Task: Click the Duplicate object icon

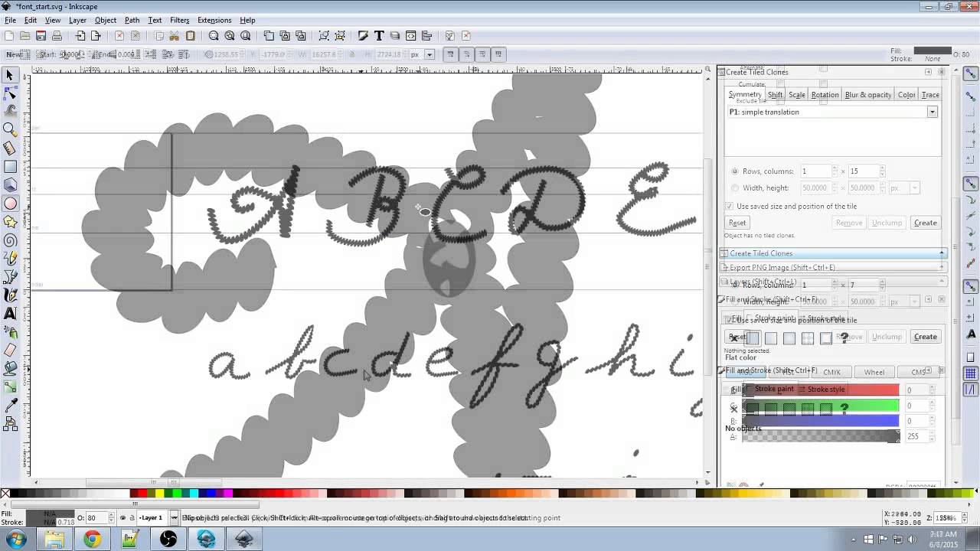Action: pyautogui.click(x=269, y=36)
